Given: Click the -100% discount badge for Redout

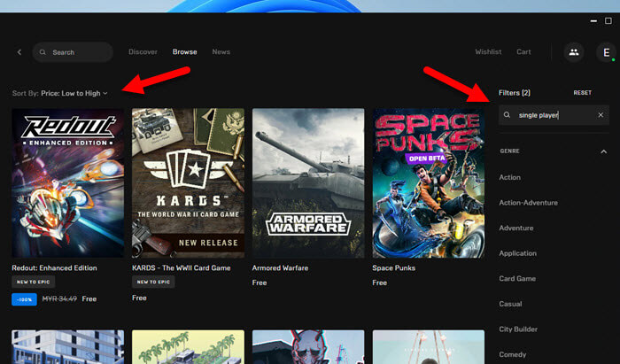Looking at the screenshot, I should point(25,299).
